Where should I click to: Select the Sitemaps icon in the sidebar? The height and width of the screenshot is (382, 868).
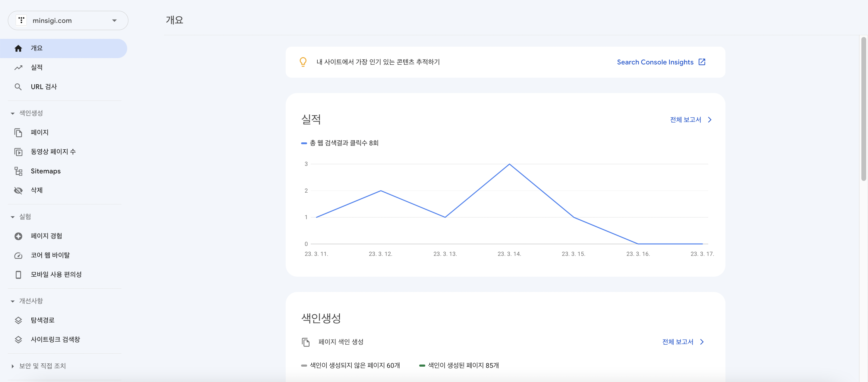18,171
